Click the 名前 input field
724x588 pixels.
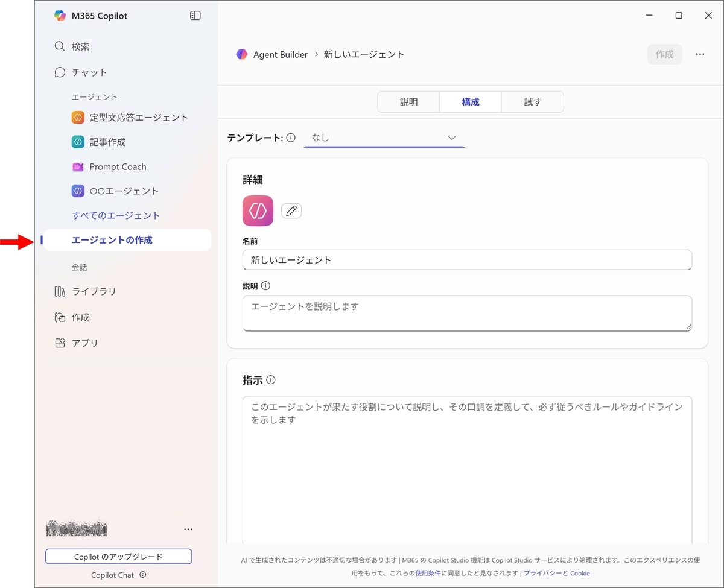click(467, 260)
